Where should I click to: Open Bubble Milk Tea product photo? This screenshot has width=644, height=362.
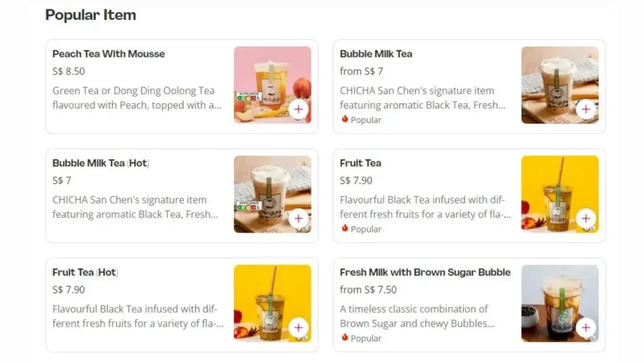point(560,85)
